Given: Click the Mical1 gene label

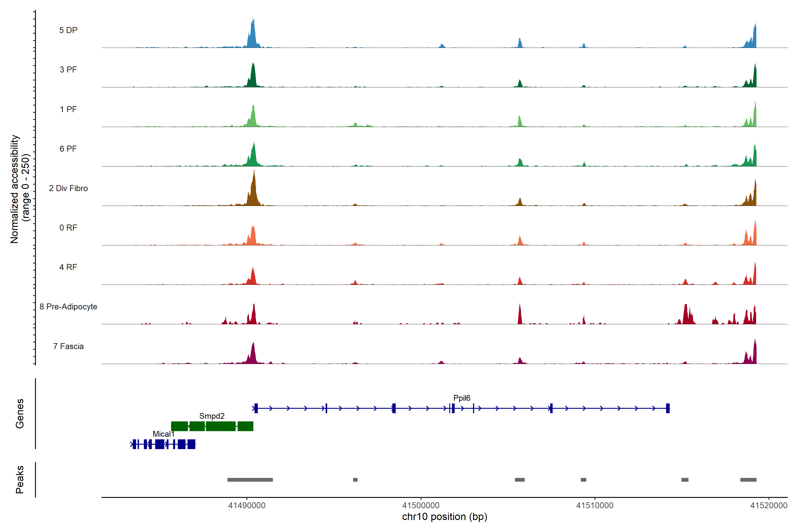Looking at the screenshot, I should (x=163, y=434).
